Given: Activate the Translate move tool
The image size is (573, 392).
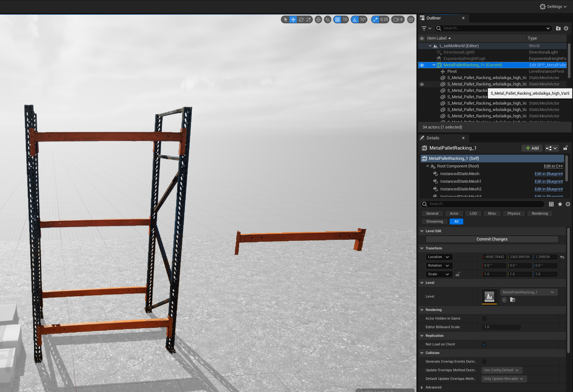Looking at the screenshot, I should [x=293, y=19].
